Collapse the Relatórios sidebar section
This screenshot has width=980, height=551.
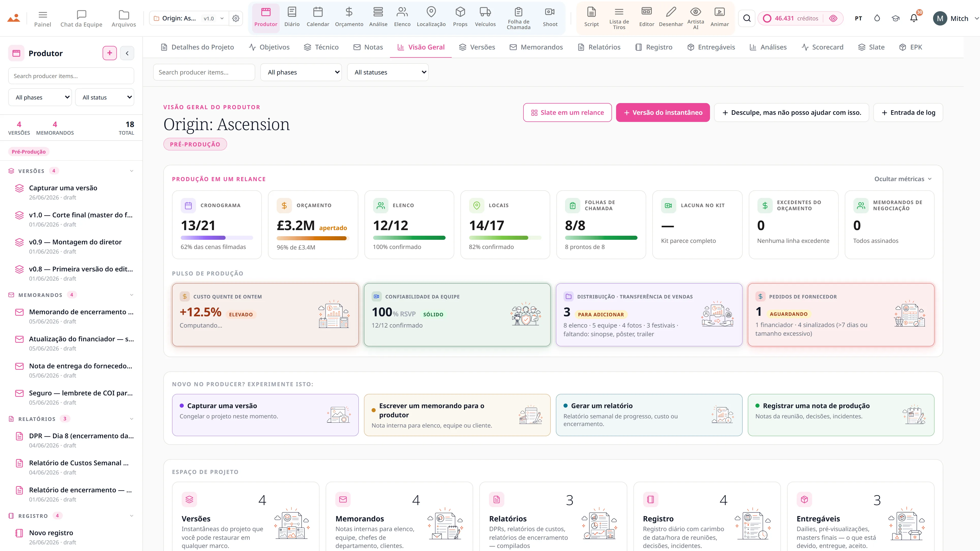coord(132,419)
